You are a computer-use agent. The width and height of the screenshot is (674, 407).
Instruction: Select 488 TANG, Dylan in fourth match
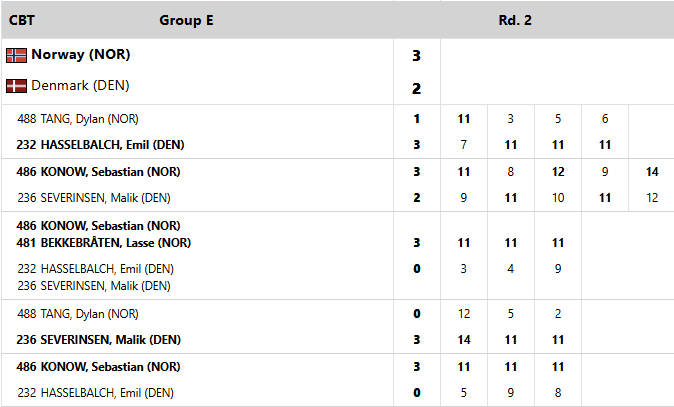(x=78, y=314)
